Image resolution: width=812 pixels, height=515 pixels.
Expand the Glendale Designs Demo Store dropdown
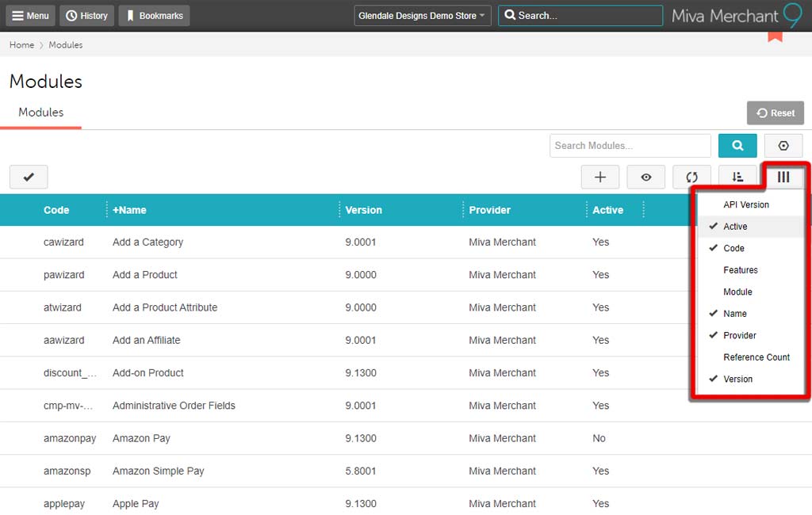422,16
